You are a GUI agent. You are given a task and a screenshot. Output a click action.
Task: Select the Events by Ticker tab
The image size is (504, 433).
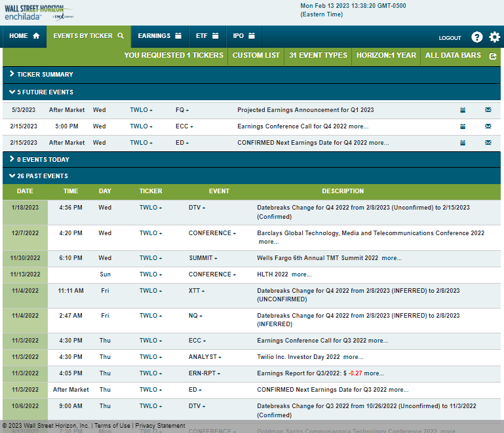88,36
